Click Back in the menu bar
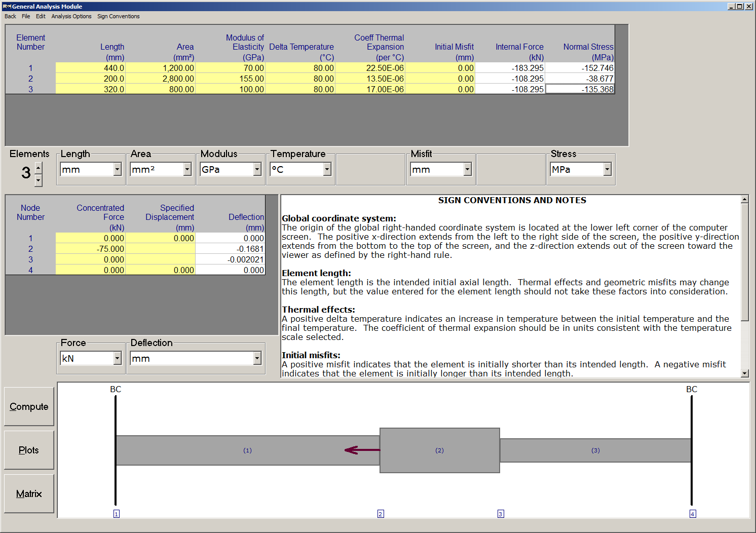The width and height of the screenshot is (756, 533). click(10, 16)
